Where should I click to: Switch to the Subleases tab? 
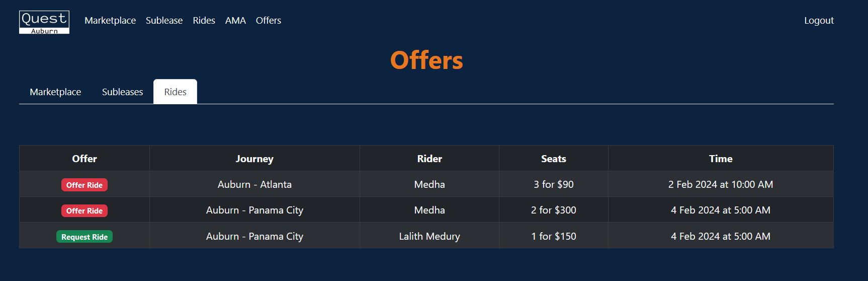pyautogui.click(x=122, y=92)
